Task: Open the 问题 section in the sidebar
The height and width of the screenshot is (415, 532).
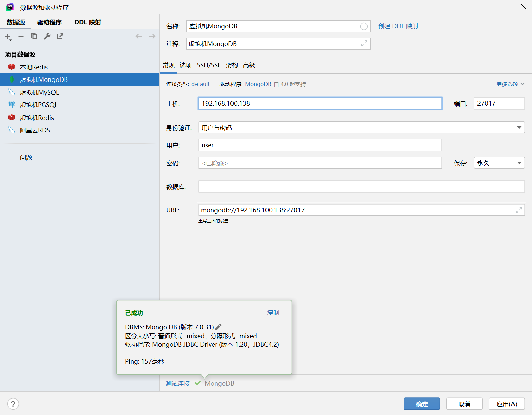Action: pyautogui.click(x=26, y=158)
